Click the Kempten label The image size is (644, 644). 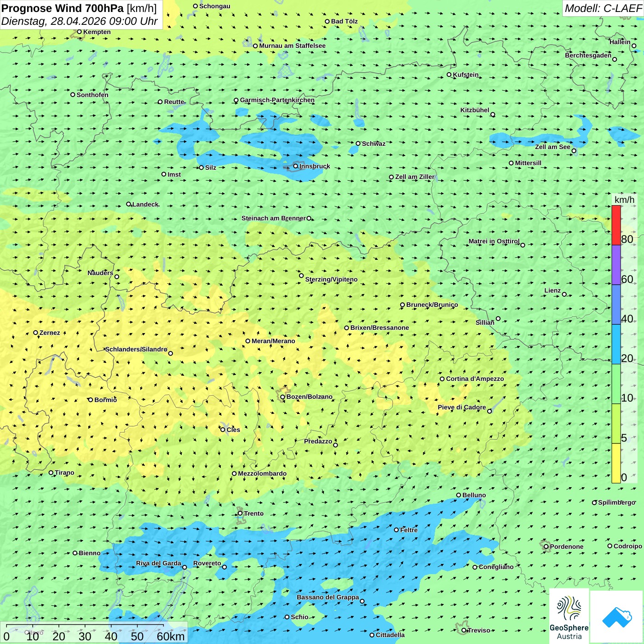click(97, 32)
